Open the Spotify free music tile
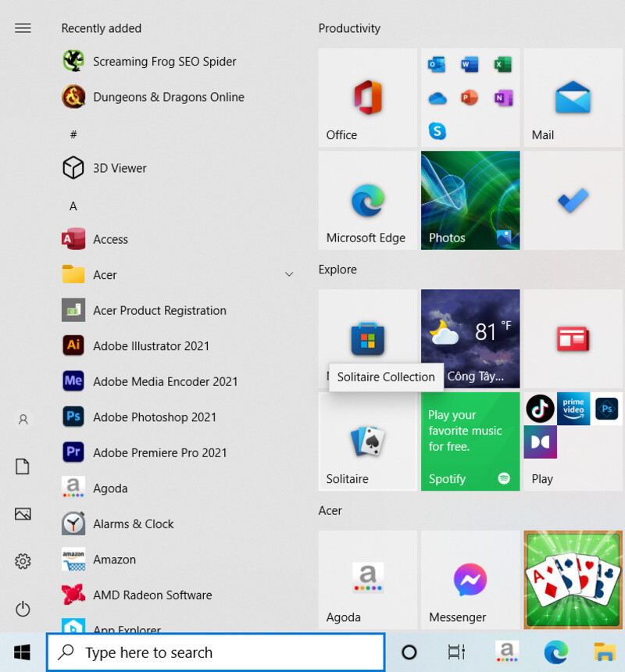 pyautogui.click(x=470, y=441)
